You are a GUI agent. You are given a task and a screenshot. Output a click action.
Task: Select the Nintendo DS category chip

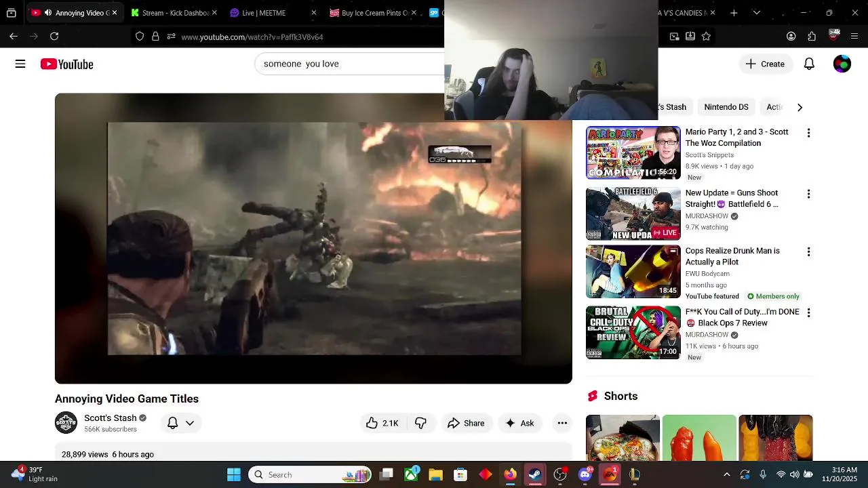(x=726, y=107)
